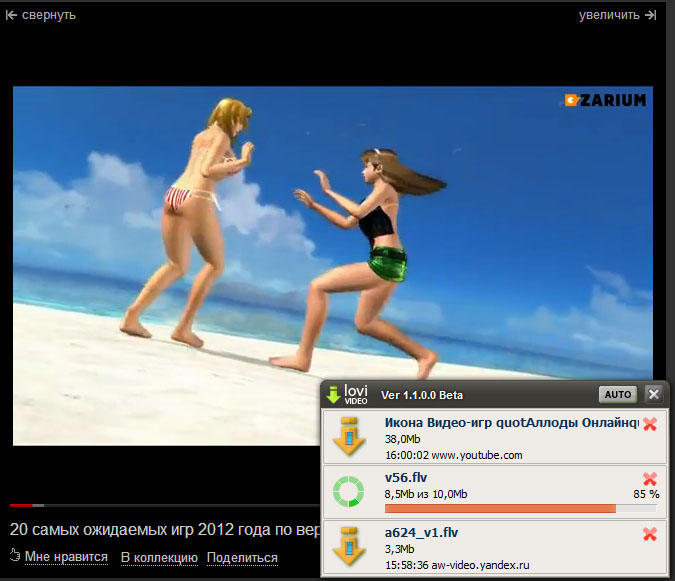Cancel the v56.flv download with its red X
The width and height of the screenshot is (675, 581).
pyautogui.click(x=650, y=479)
